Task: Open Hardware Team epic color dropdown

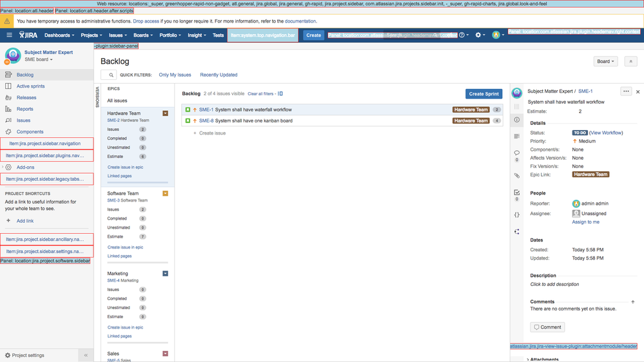Action: [x=165, y=113]
